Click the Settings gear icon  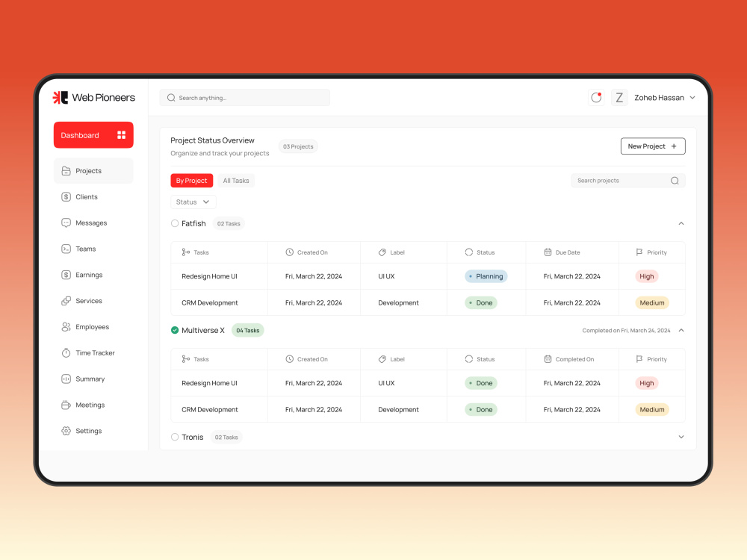coord(66,431)
